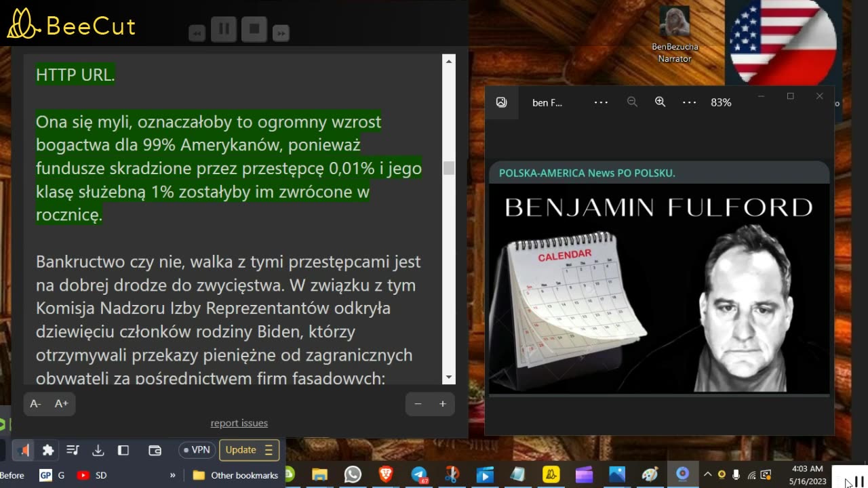The height and width of the screenshot is (488, 868).
Task: Stop the BeeCut recording
Action: 254,28
